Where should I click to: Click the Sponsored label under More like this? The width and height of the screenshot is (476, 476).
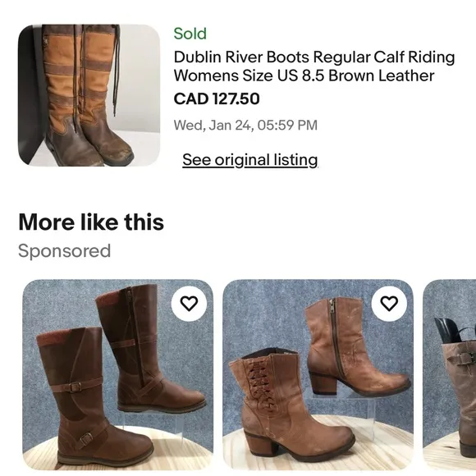[64, 251]
